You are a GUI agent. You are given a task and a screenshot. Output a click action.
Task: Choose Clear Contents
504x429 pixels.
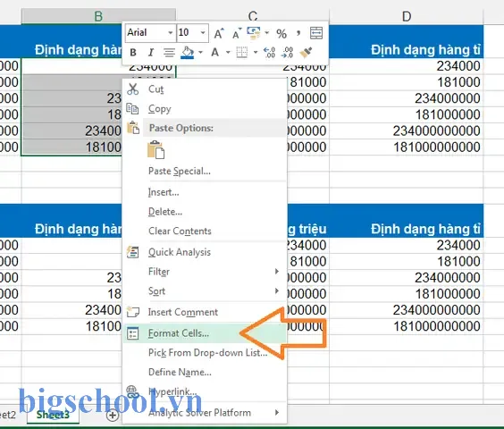[x=205, y=231]
